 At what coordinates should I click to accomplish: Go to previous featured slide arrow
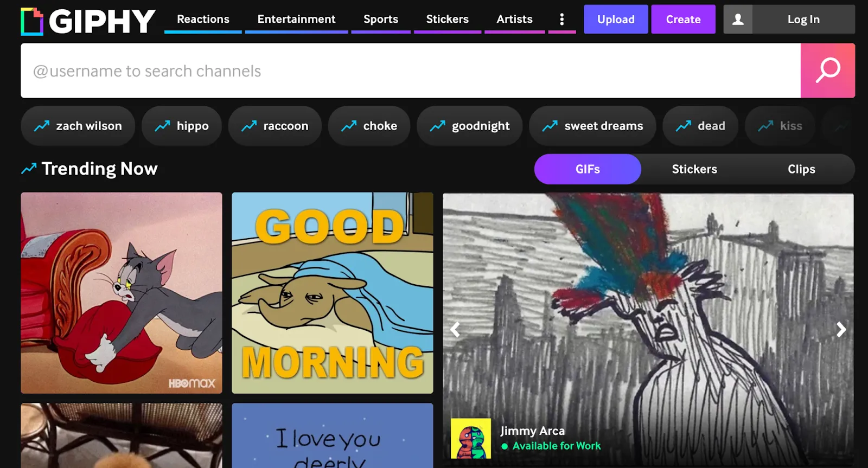point(455,329)
